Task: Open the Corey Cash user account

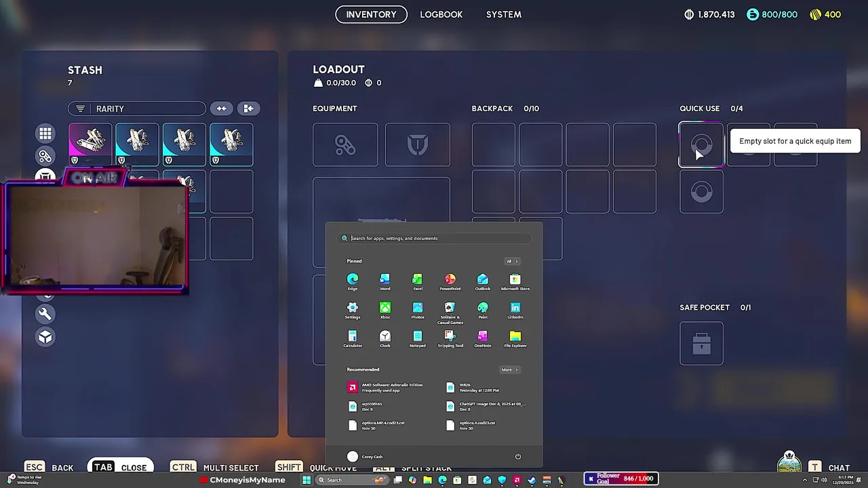Action: coord(365,456)
